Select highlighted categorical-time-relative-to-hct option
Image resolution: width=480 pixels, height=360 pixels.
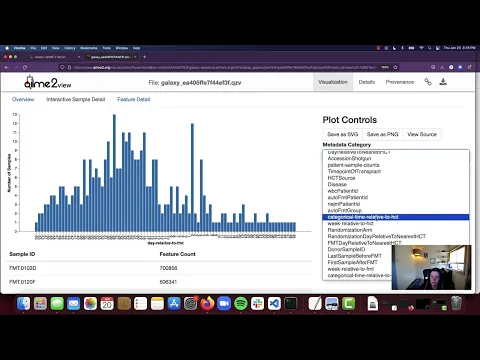[x=396, y=217]
